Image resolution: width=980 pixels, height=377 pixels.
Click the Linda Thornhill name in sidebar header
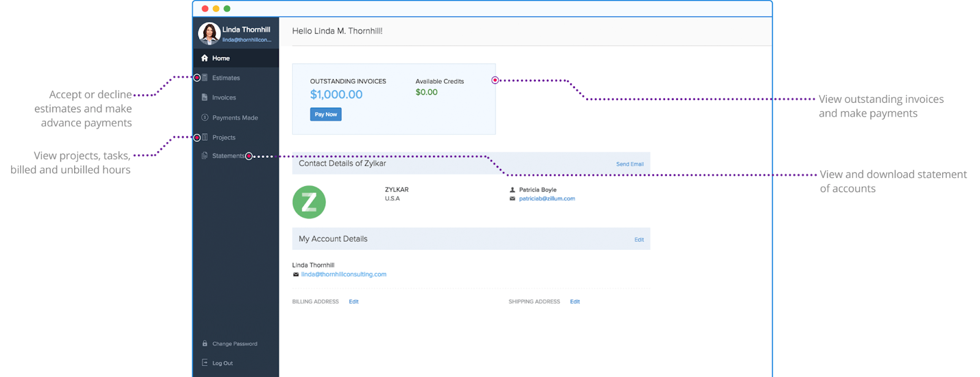click(x=246, y=29)
